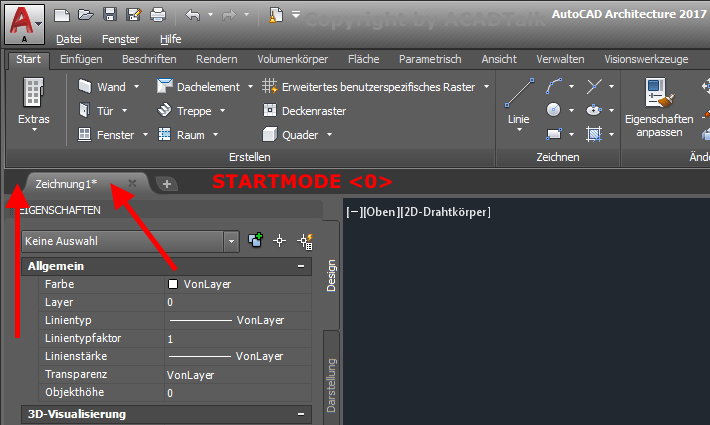Select the Fenster tool in Erstellen panel
Screen dimensions: 710x425
tap(106, 134)
